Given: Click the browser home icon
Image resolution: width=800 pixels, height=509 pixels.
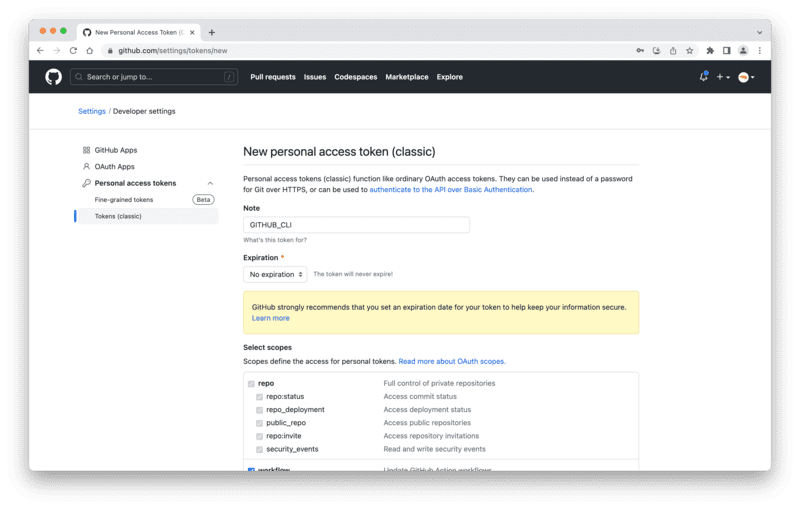Looking at the screenshot, I should (90, 50).
